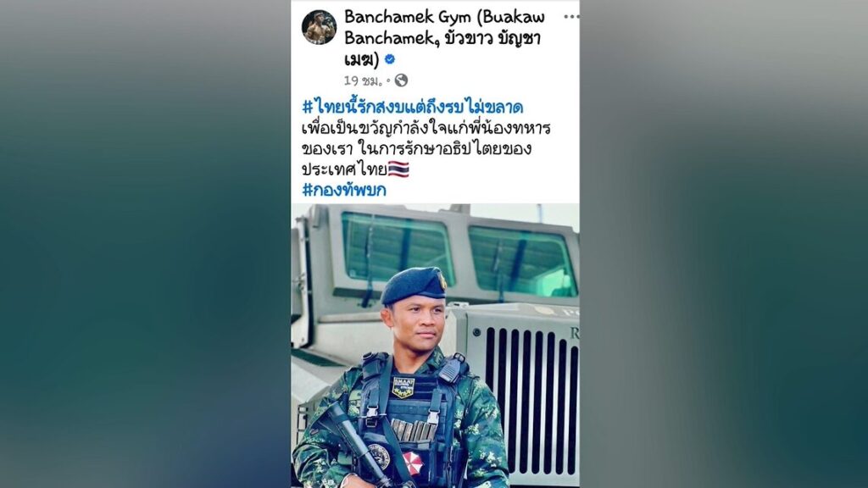Open the #กองทัพบก hashtag
The image size is (868, 488).
(x=344, y=191)
